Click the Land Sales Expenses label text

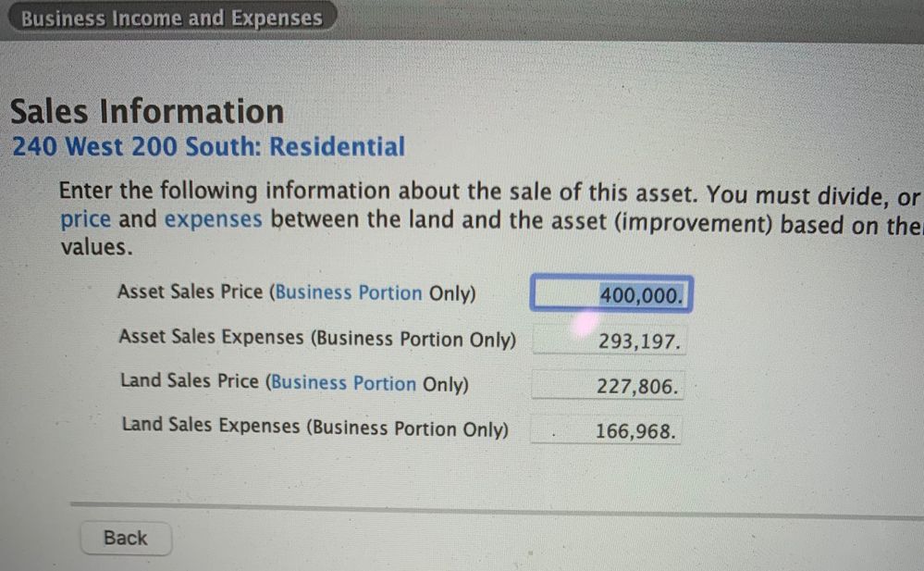tap(314, 428)
